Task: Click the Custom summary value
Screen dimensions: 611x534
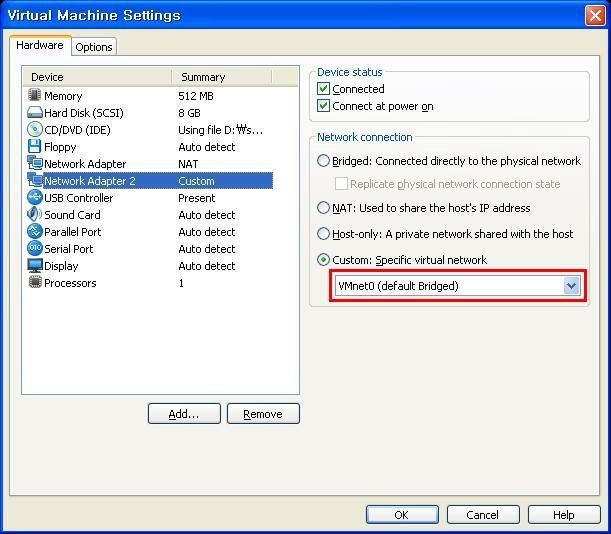Action: (196, 181)
